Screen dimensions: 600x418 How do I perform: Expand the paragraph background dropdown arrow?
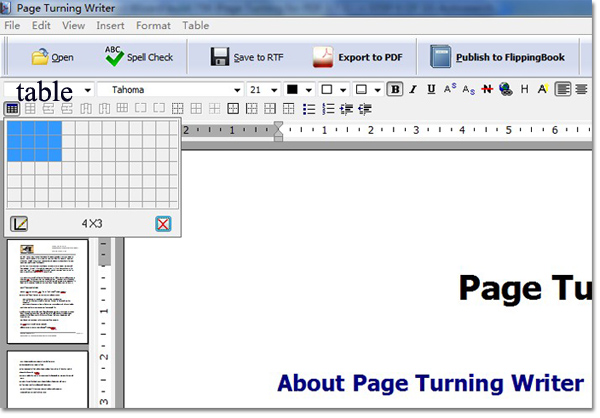[378, 90]
